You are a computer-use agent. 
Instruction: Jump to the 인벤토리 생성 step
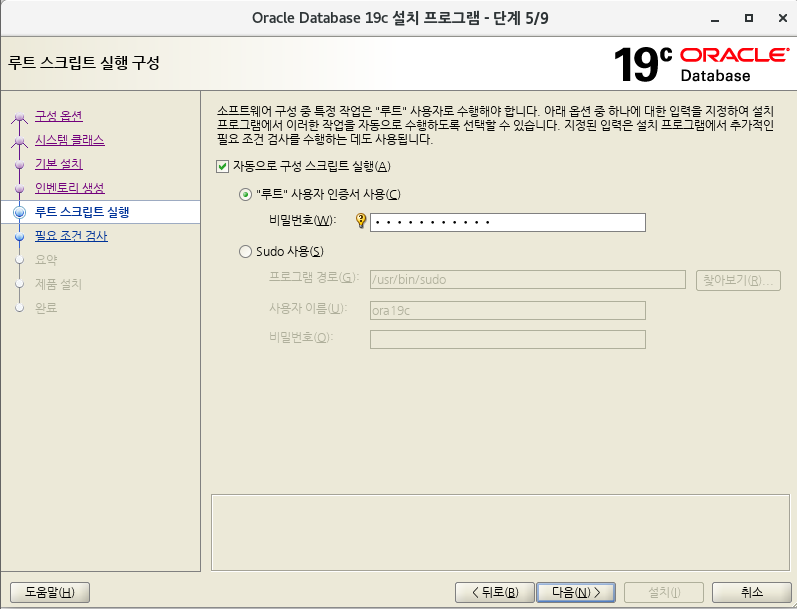tap(70, 188)
